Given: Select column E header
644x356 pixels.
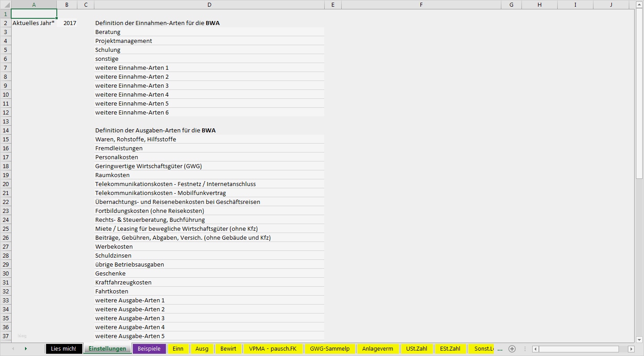Looking at the screenshot, I should [x=333, y=4].
